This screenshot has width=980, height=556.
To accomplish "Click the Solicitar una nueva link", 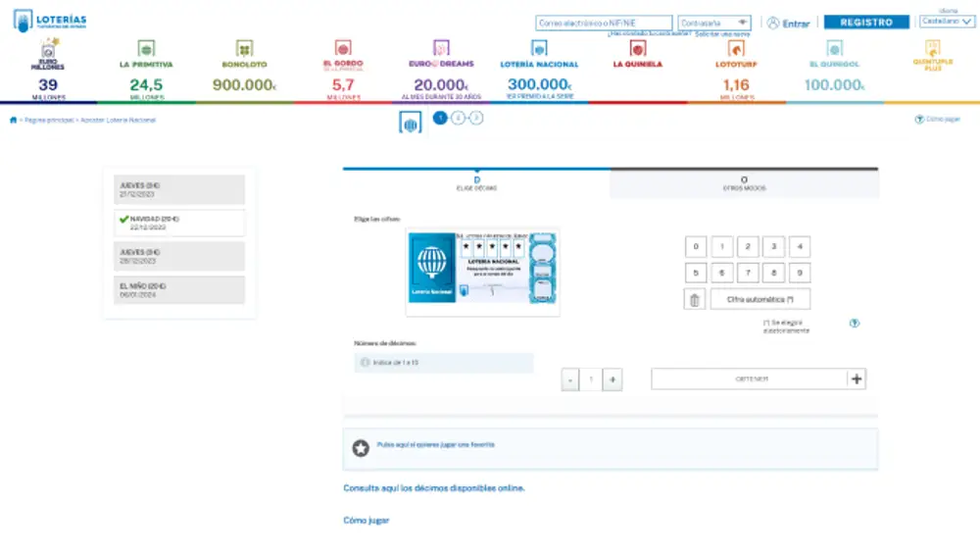I will (x=722, y=33).
